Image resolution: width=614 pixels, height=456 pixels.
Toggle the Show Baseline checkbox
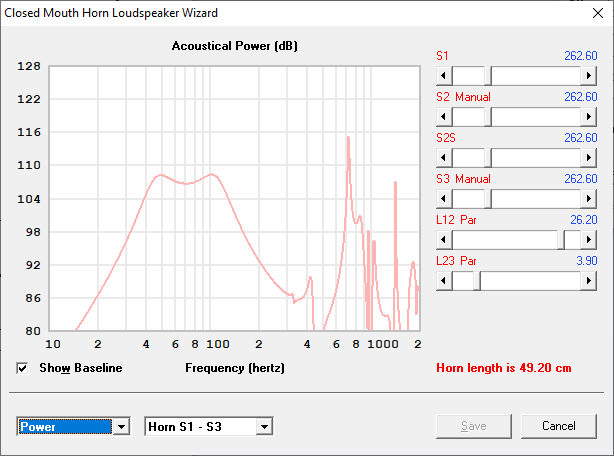[x=22, y=368]
